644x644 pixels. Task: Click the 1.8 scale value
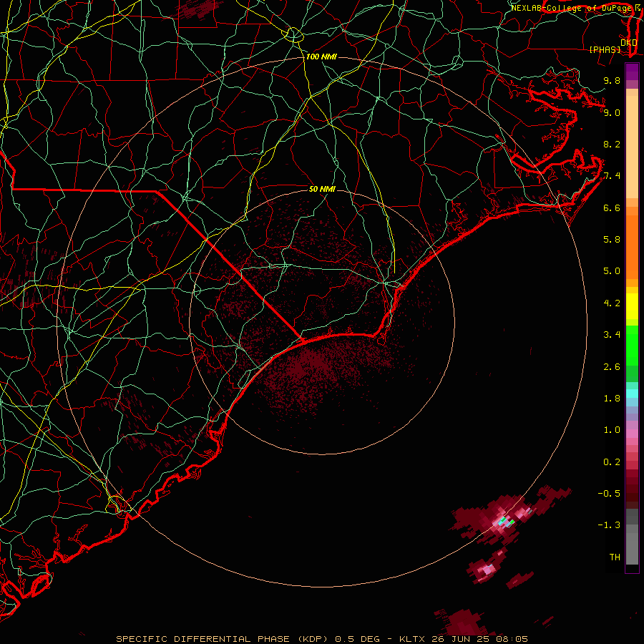click(x=612, y=399)
